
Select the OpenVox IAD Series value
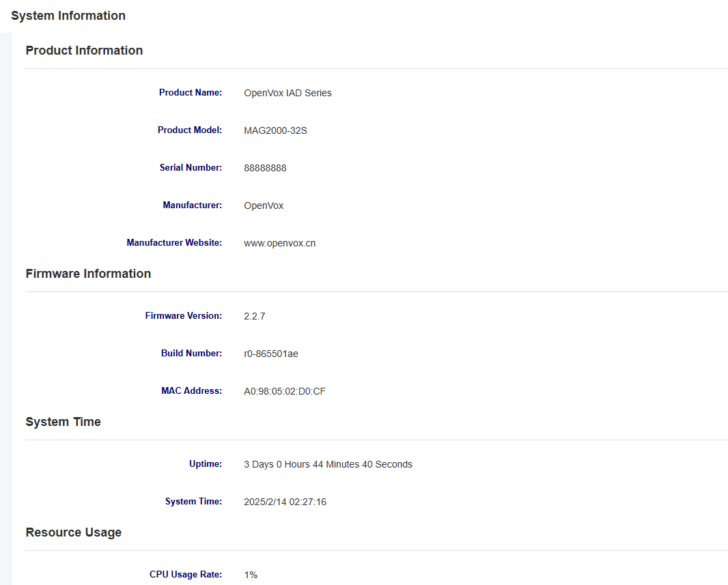(x=288, y=93)
